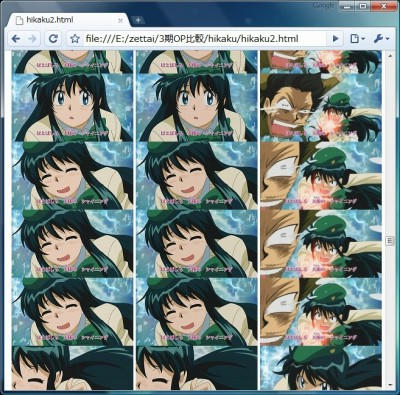The image size is (400, 395).
Task: Reload the page
Action: pyautogui.click(x=53, y=39)
